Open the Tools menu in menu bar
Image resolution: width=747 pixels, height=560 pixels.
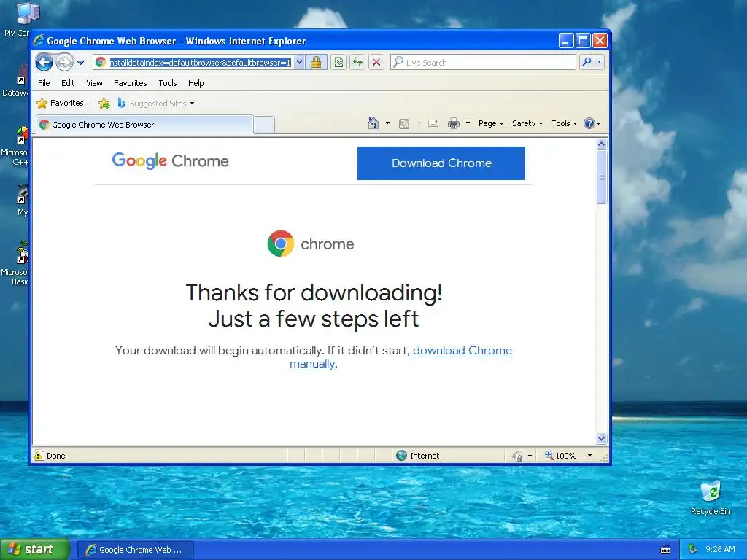168,83
